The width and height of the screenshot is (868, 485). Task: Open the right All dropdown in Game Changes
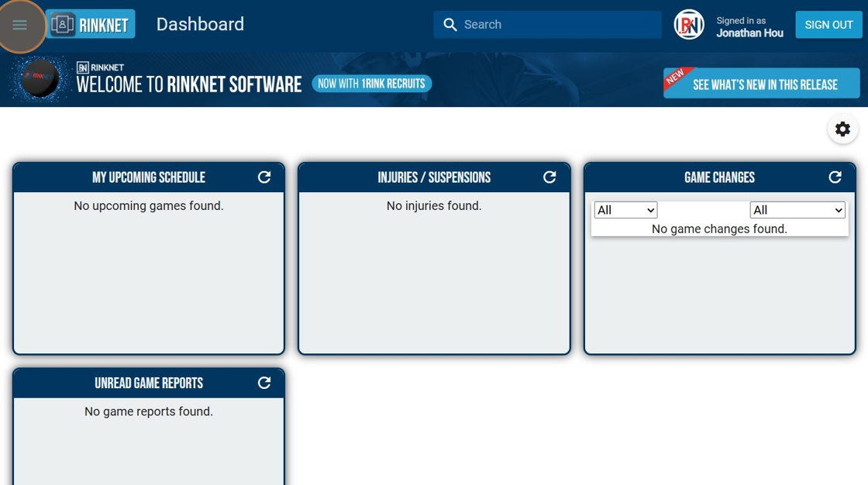pos(797,210)
